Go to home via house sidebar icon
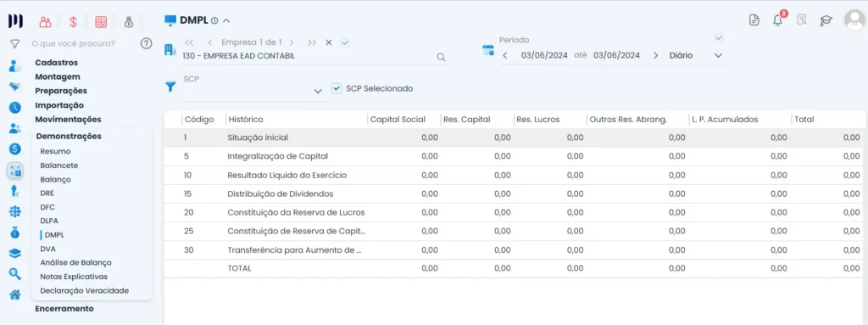The width and height of the screenshot is (868, 325). pos(15,294)
